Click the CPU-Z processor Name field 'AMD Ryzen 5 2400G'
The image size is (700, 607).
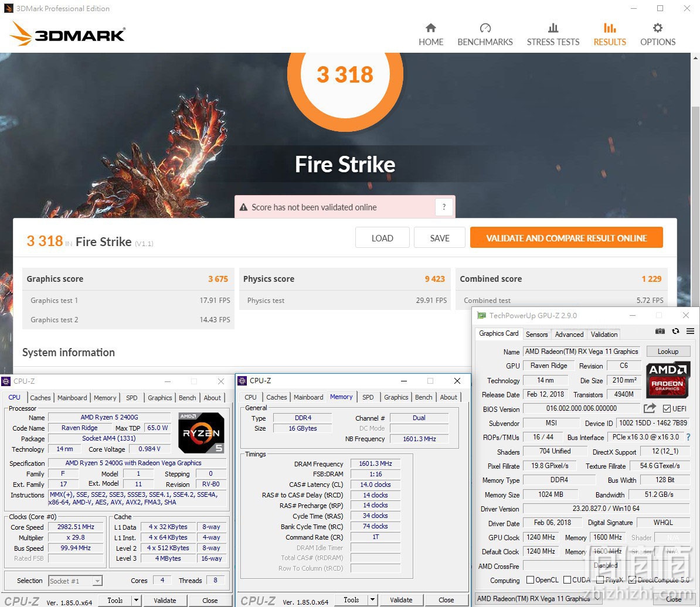pyautogui.click(x=110, y=417)
